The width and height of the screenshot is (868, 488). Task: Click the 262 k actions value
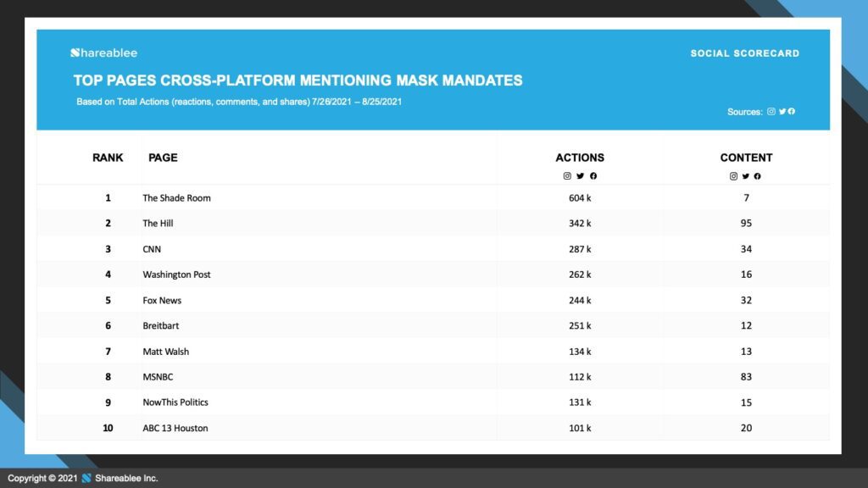580,274
